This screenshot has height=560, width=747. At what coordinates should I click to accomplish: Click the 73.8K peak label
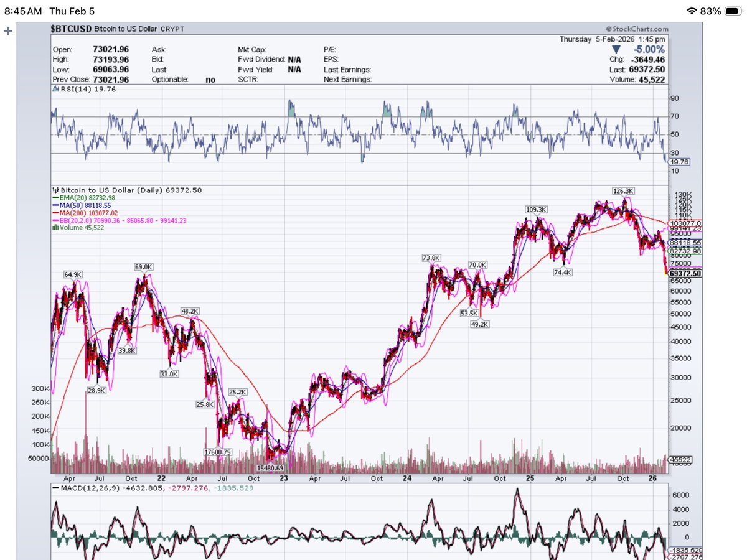[x=431, y=257]
